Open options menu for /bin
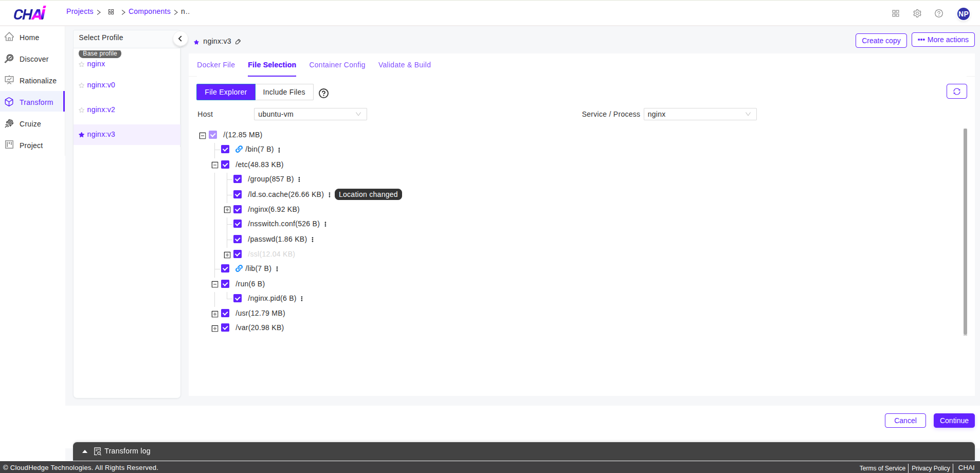Viewport: 980px width, 473px height. click(279, 150)
